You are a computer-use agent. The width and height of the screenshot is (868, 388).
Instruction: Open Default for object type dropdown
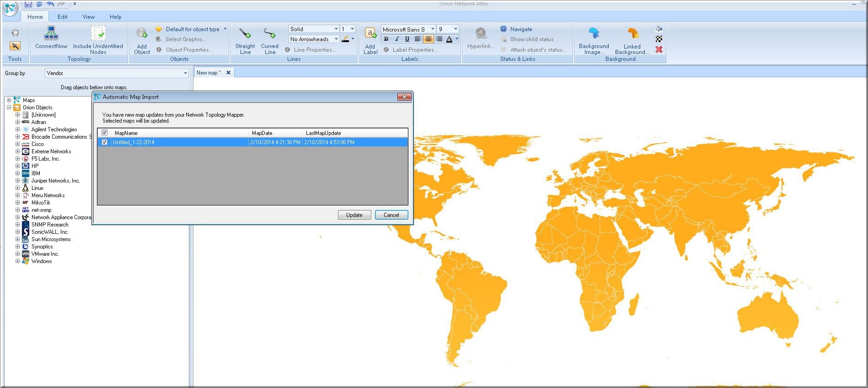tap(225, 29)
